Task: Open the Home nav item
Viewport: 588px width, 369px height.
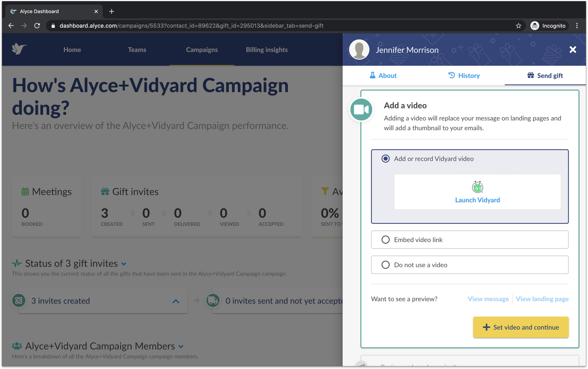Action: (72, 49)
